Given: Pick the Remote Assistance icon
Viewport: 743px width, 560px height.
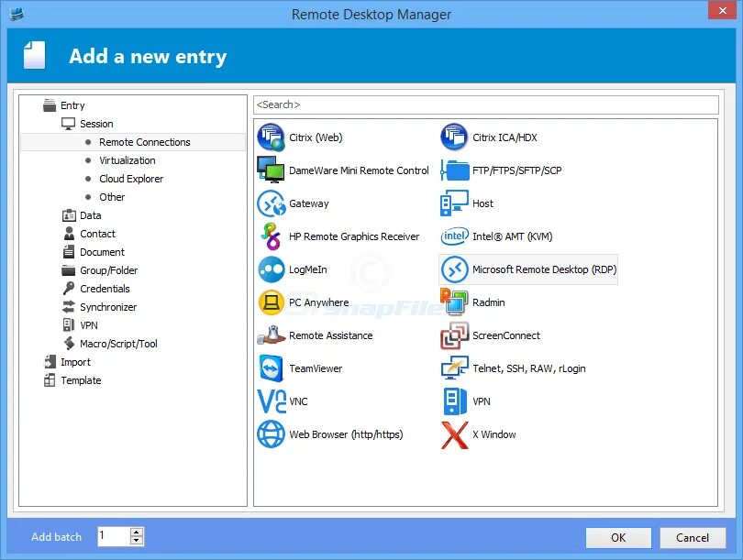Looking at the screenshot, I should (x=271, y=335).
